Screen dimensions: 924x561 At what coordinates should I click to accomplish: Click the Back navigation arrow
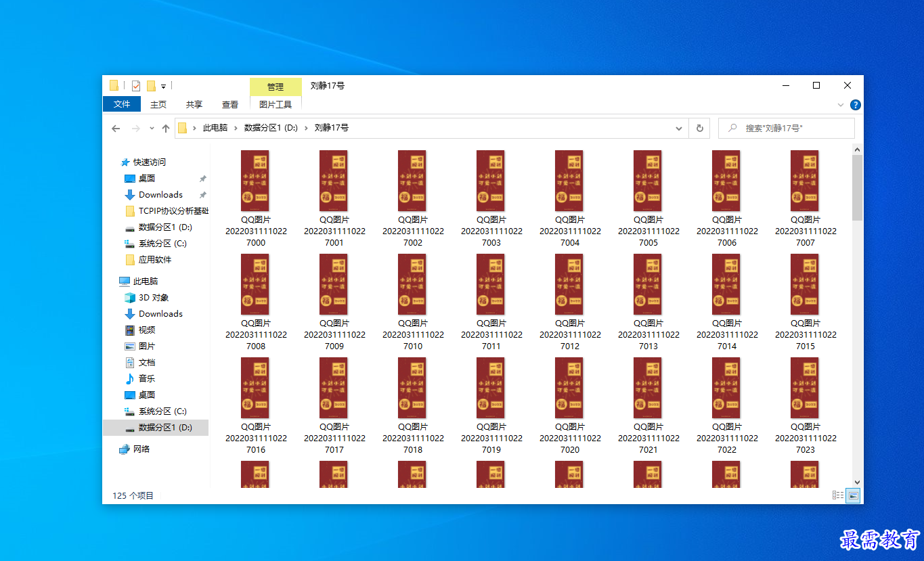(x=116, y=128)
